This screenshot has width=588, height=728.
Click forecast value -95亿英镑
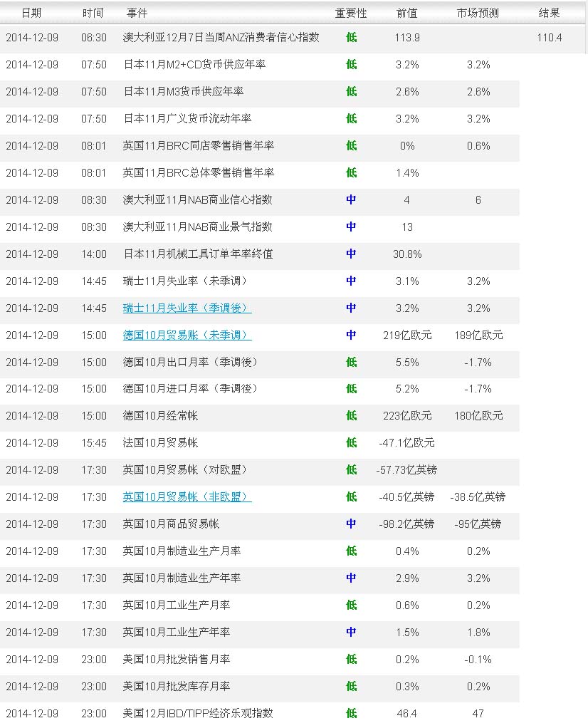click(x=478, y=524)
